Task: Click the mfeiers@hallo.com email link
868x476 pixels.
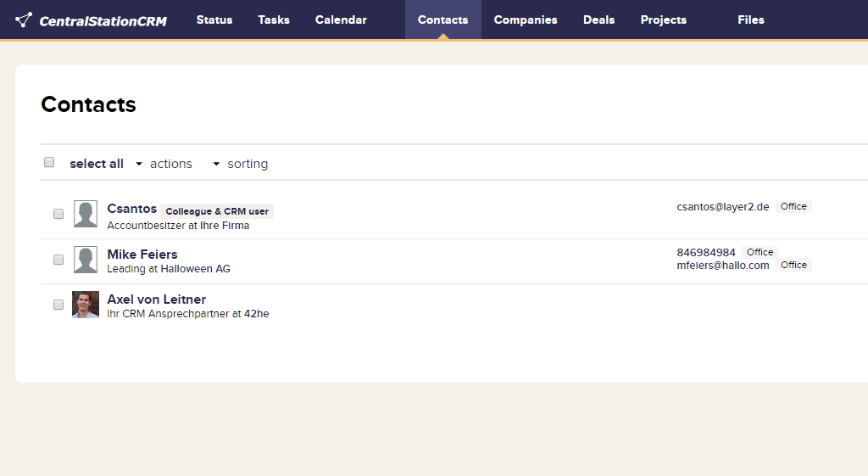Action: pyautogui.click(x=722, y=265)
